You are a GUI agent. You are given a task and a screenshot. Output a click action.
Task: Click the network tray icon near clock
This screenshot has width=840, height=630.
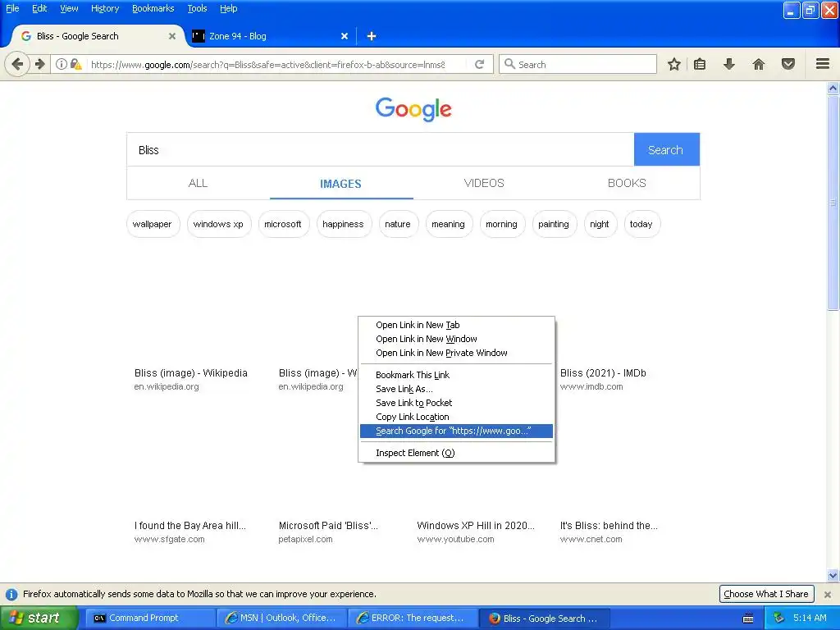tap(779, 619)
